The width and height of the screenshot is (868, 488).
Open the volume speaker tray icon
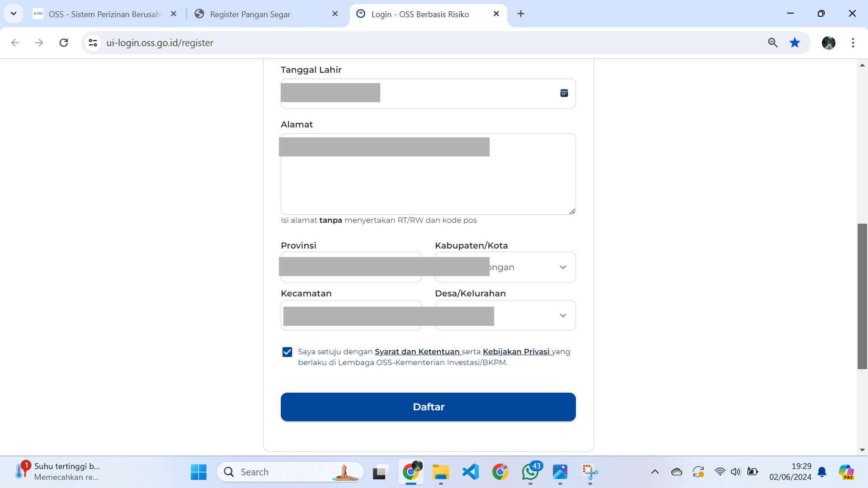tap(736, 472)
